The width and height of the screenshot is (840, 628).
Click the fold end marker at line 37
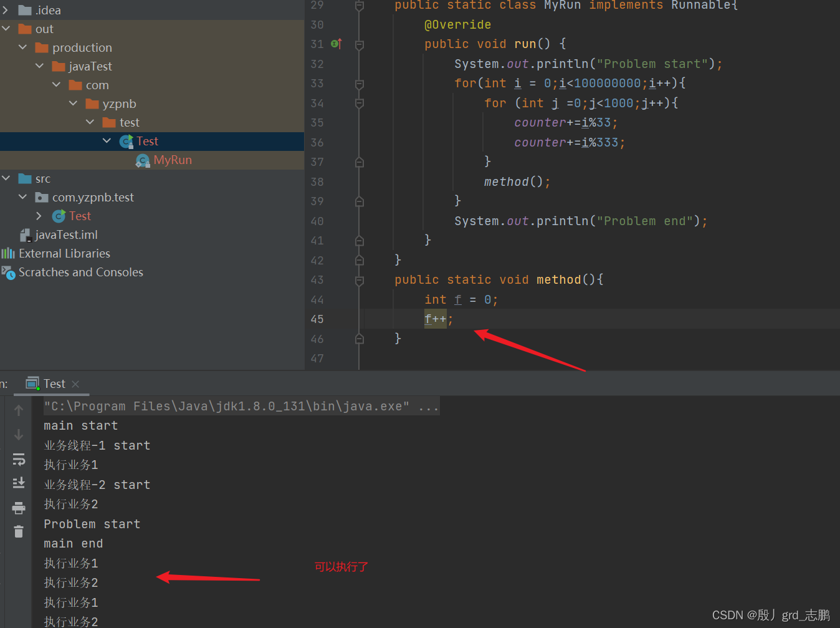pos(360,162)
